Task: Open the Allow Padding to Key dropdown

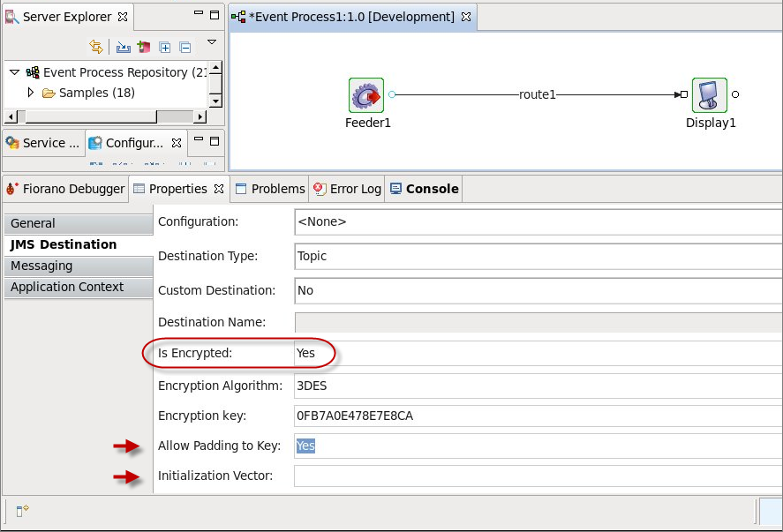Action: pyautogui.click(x=538, y=446)
